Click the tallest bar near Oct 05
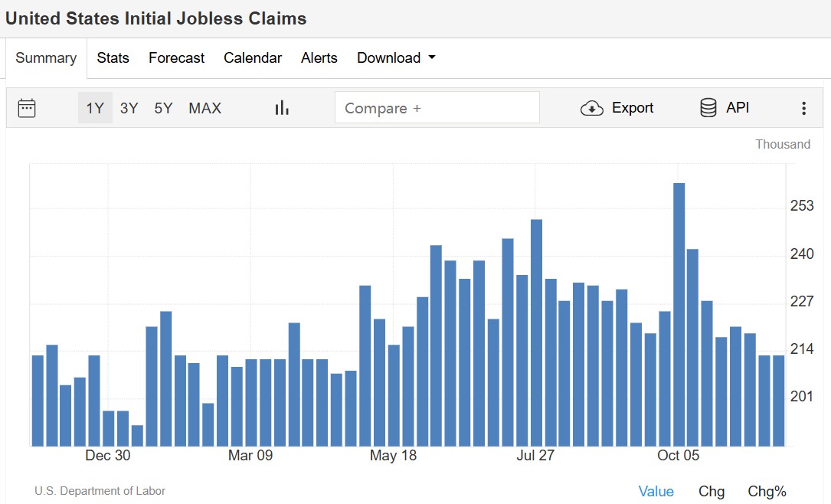This screenshot has width=831, height=504. (679, 315)
